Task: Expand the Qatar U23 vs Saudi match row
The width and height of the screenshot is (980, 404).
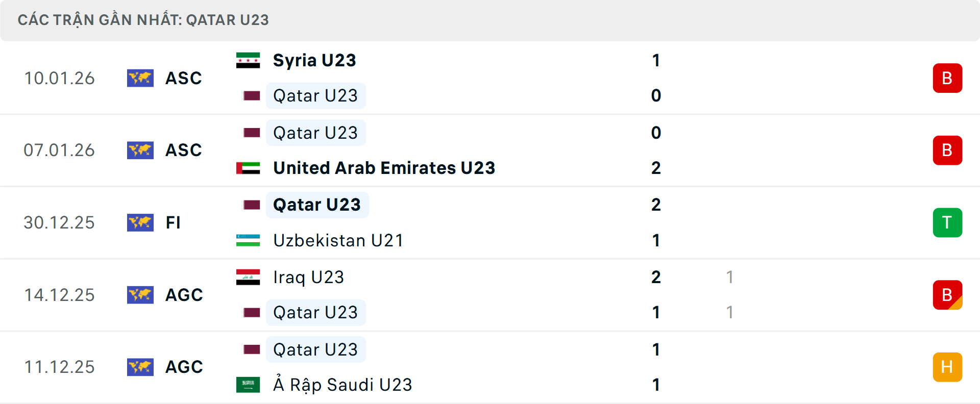Action: [490, 366]
